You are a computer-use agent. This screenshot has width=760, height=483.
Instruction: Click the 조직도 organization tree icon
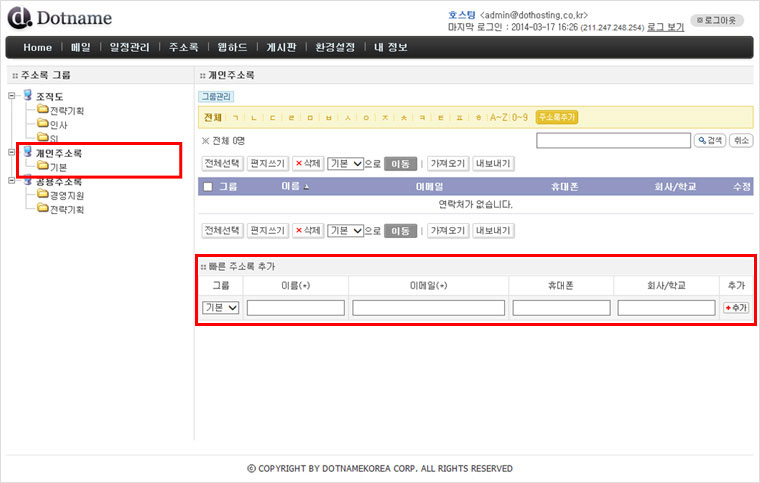27,96
